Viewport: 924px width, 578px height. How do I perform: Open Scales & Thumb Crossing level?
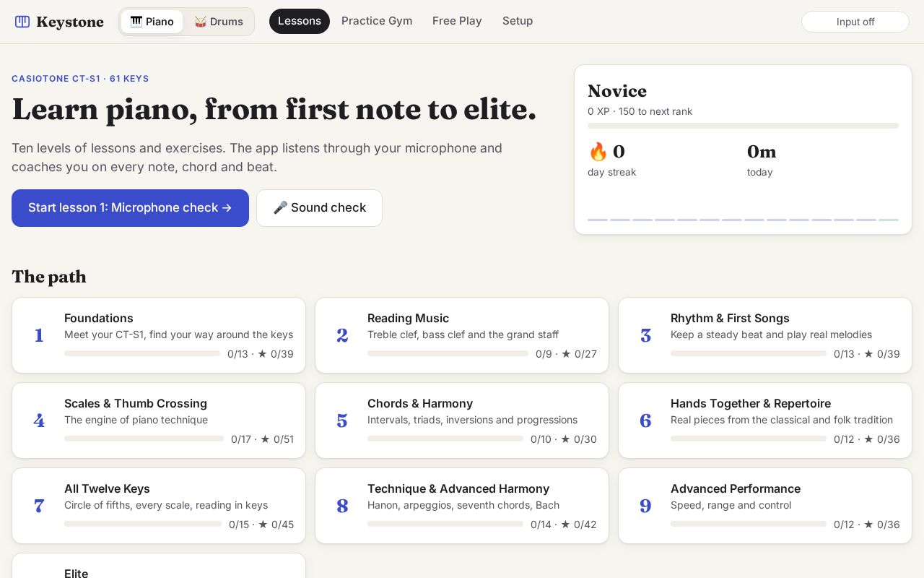click(x=159, y=420)
